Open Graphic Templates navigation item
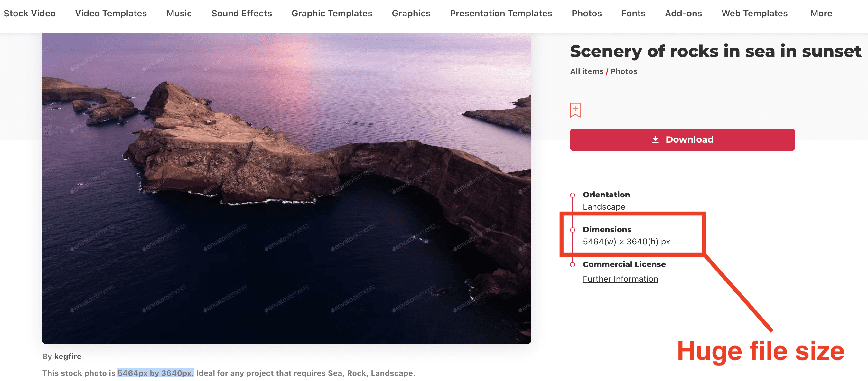 331,14
